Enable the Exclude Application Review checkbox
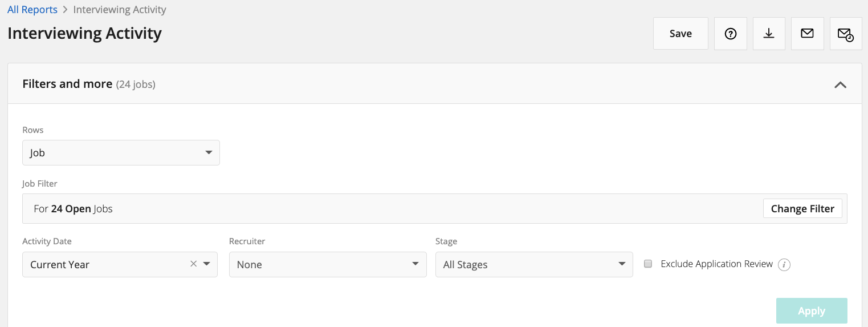This screenshot has height=327, width=868. (x=648, y=264)
